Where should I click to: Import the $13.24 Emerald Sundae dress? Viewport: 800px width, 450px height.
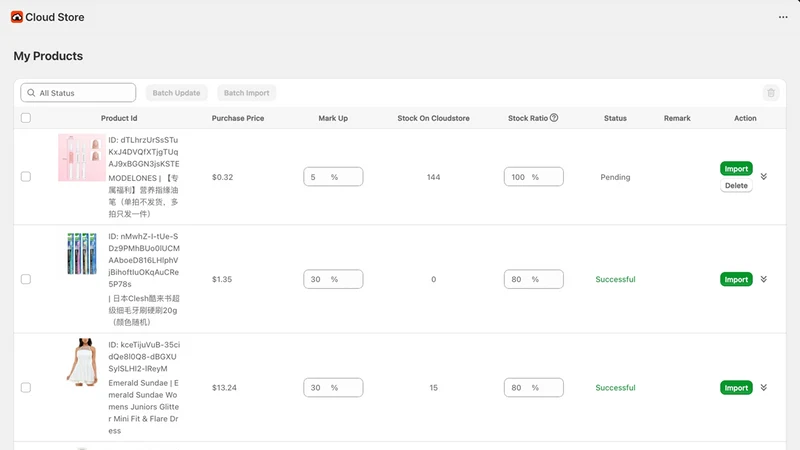[x=736, y=387]
